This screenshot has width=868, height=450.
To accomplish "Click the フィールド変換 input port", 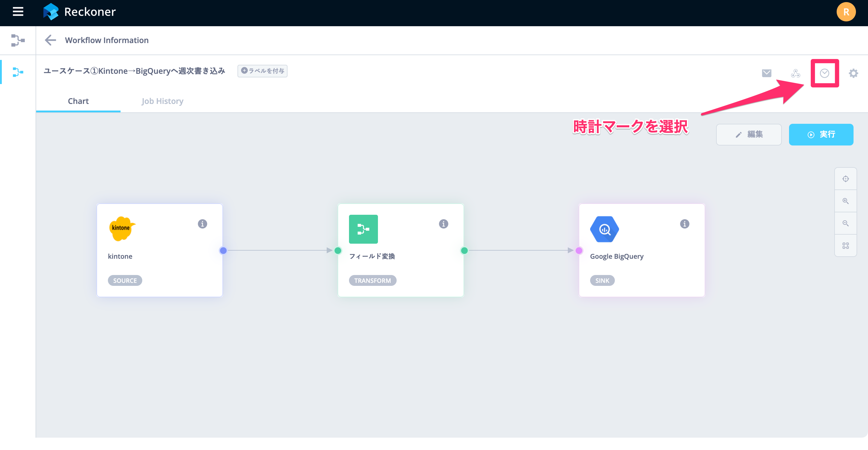I will [x=338, y=251].
